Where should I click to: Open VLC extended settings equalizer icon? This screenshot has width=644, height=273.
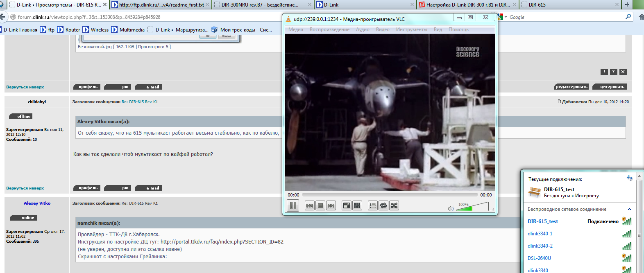point(357,205)
